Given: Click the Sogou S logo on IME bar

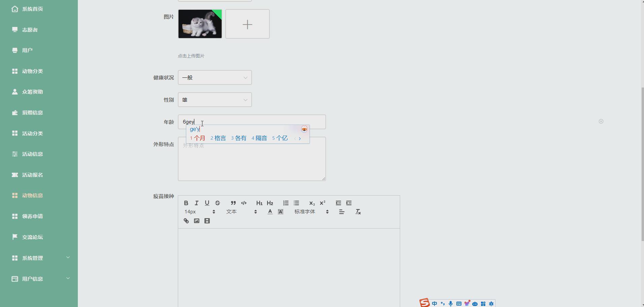Looking at the screenshot, I should click(x=425, y=303).
